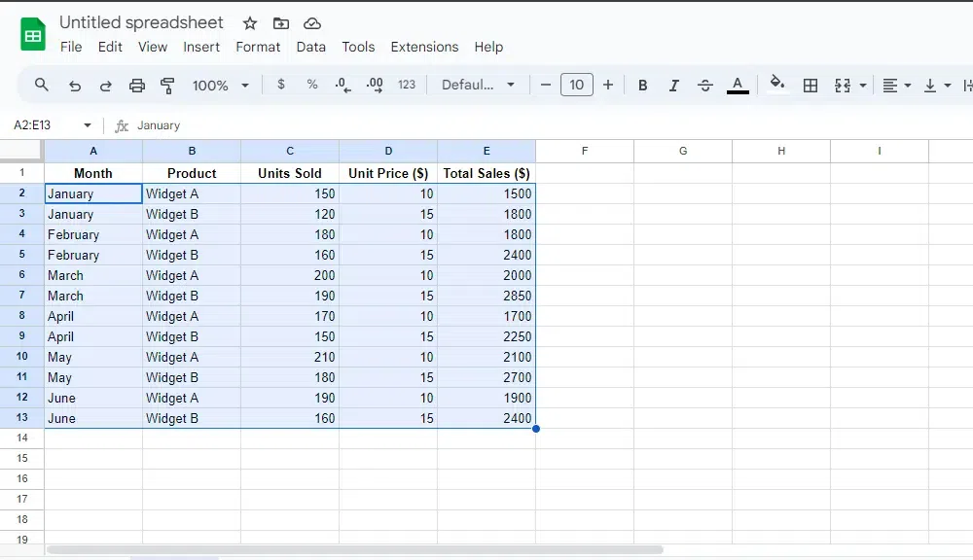The image size is (973, 560).
Task: Click the February cell in row 4
Action: click(93, 235)
